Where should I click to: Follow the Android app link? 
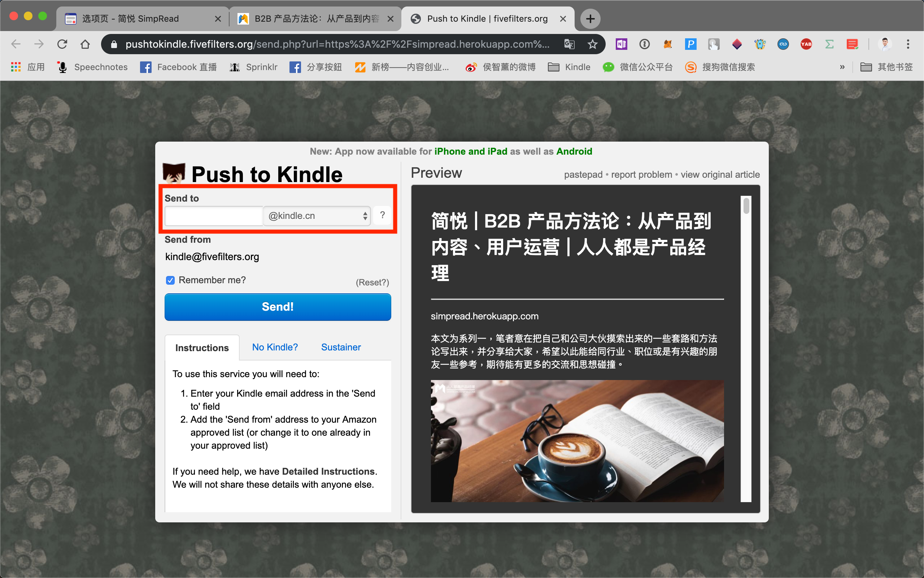pos(574,151)
